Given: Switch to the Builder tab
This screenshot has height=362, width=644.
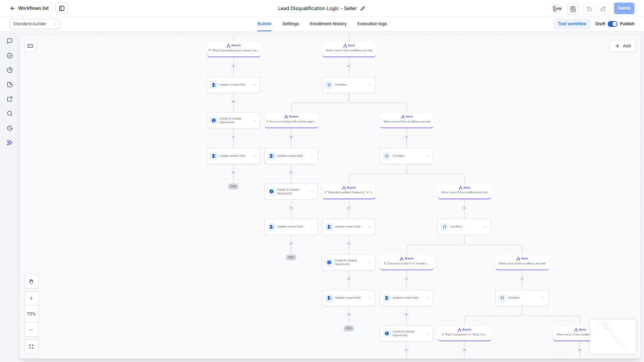Looking at the screenshot, I should (264, 24).
